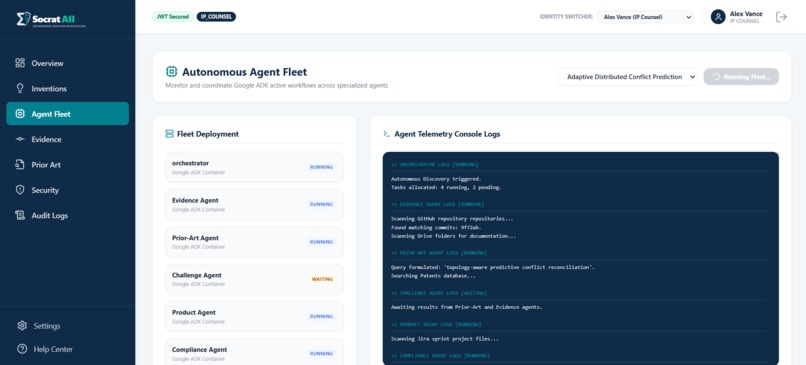Click the chip icon beside Autonomous Agent Fleet heading
806x365 pixels.
click(171, 72)
